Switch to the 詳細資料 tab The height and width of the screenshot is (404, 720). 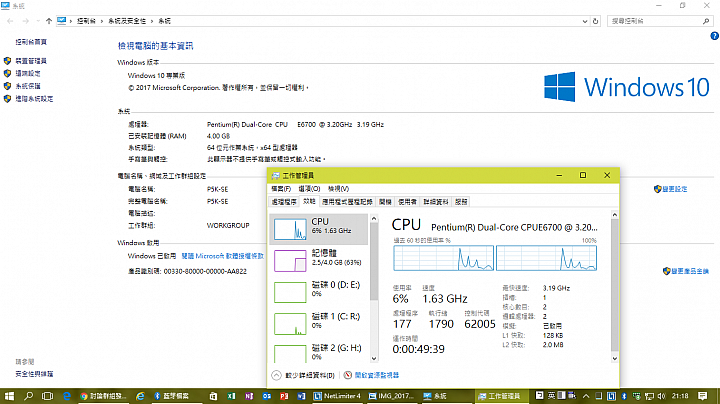click(x=436, y=202)
